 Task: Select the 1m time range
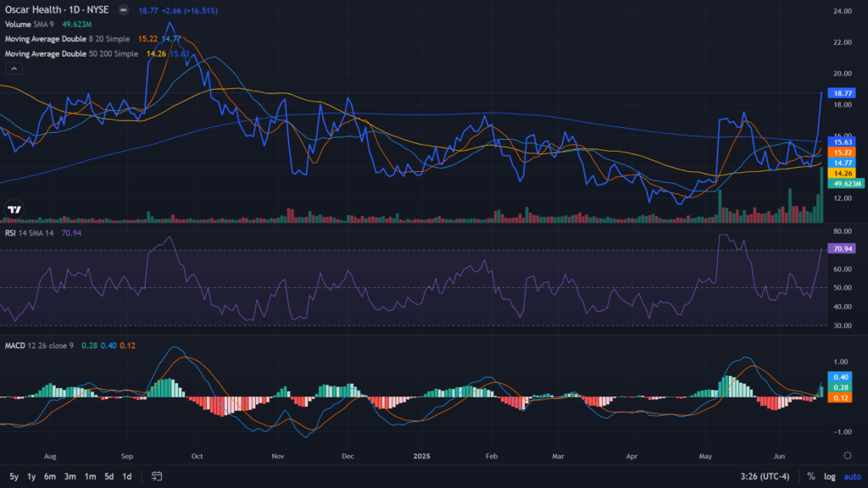tap(90, 476)
